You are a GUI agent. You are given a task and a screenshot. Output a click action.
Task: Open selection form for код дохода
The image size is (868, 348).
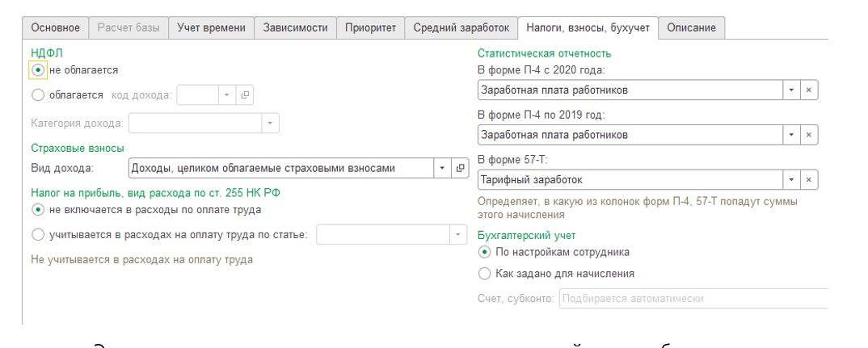243,95
